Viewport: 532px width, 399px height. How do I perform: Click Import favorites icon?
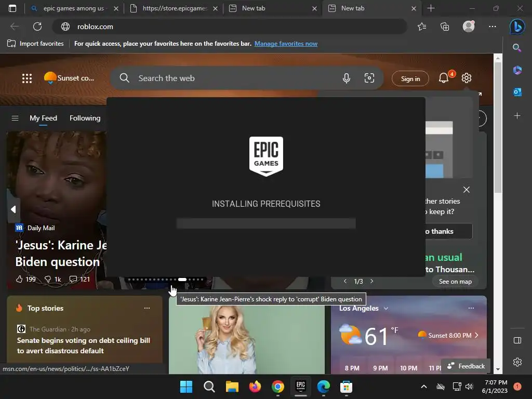[x=11, y=44]
